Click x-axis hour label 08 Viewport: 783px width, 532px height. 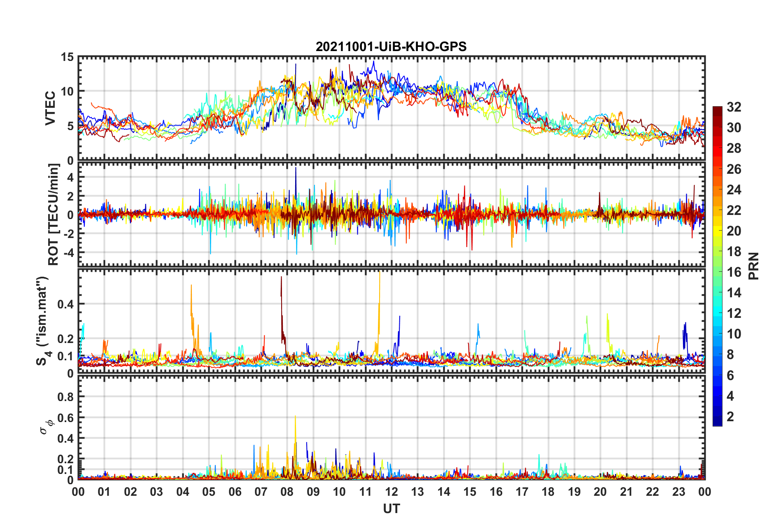287,492
